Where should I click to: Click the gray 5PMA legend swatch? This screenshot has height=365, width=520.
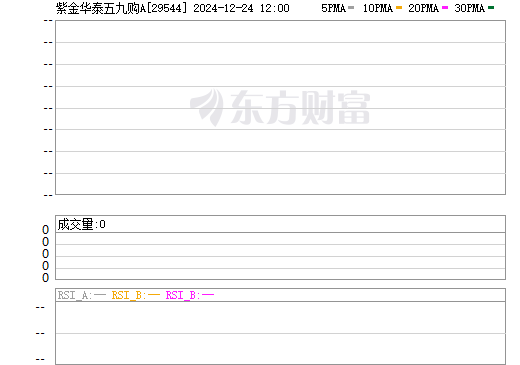[x=351, y=8]
